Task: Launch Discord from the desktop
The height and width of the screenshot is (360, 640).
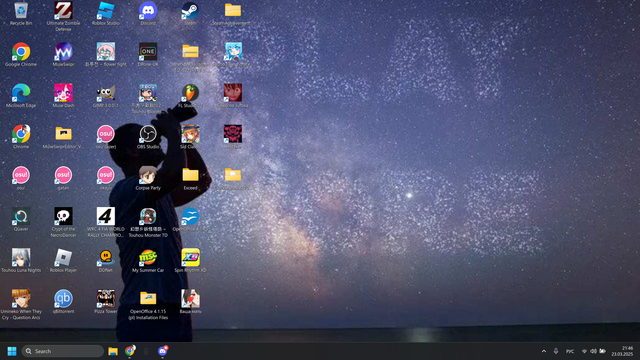Action: point(148,13)
